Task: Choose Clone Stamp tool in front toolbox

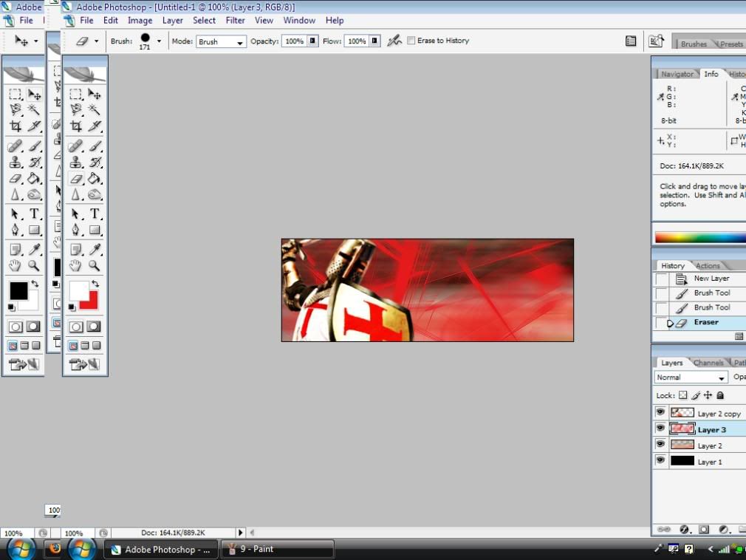Action: point(76,163)
